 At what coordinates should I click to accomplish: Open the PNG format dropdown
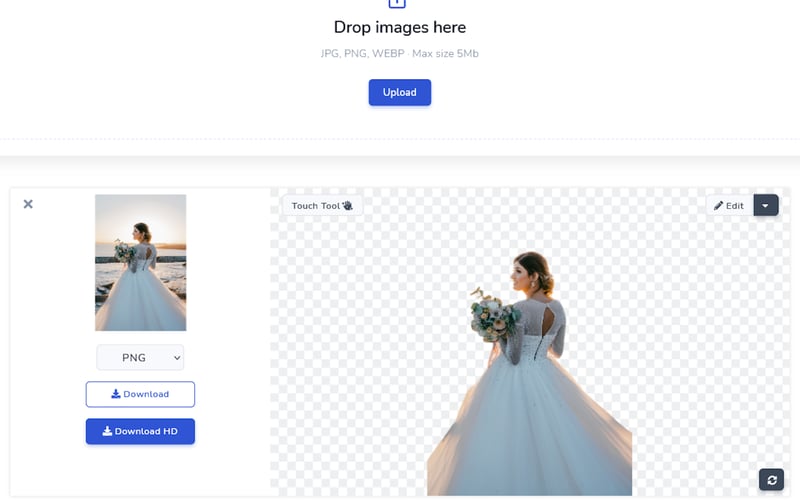pyautogui.click(x=140, y=357)
